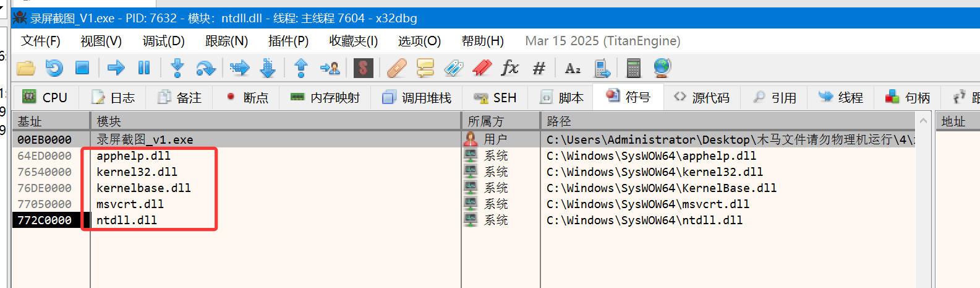980x288 pixels.
Task: Switch to the 引用 tab
Action: (775, 97)
